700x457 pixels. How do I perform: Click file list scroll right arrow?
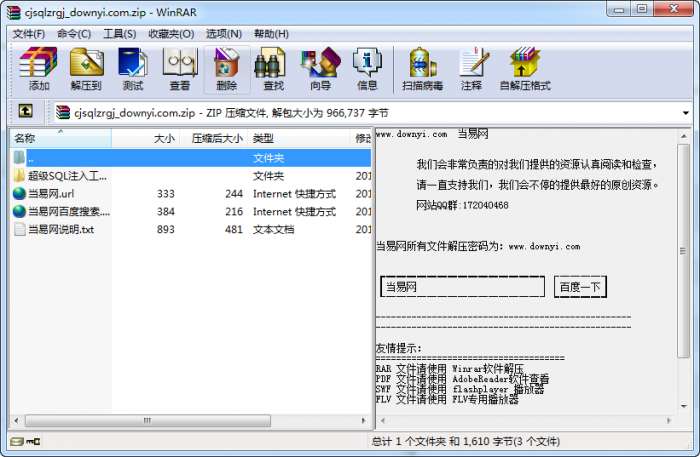tap(363, 420)
